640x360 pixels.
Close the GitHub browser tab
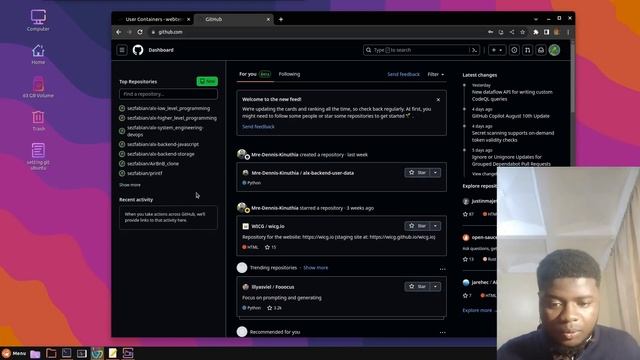[268, 19]
